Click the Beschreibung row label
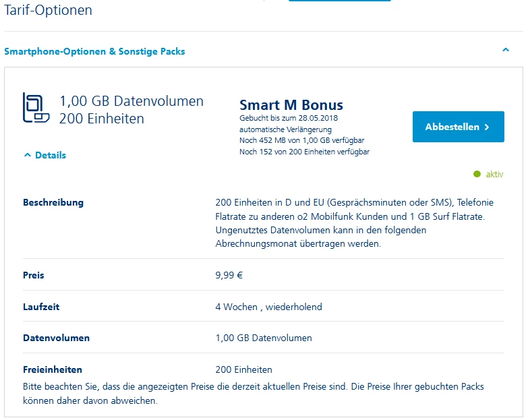The height and width of the screenshot is (420, 530). tap(53, 202)
